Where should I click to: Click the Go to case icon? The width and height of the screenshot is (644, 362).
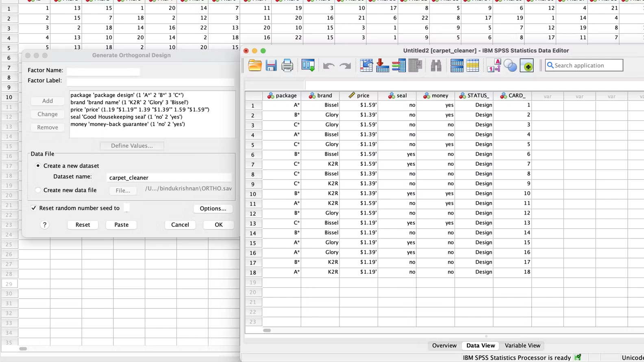pyautogui.click(x=366, y=65)
